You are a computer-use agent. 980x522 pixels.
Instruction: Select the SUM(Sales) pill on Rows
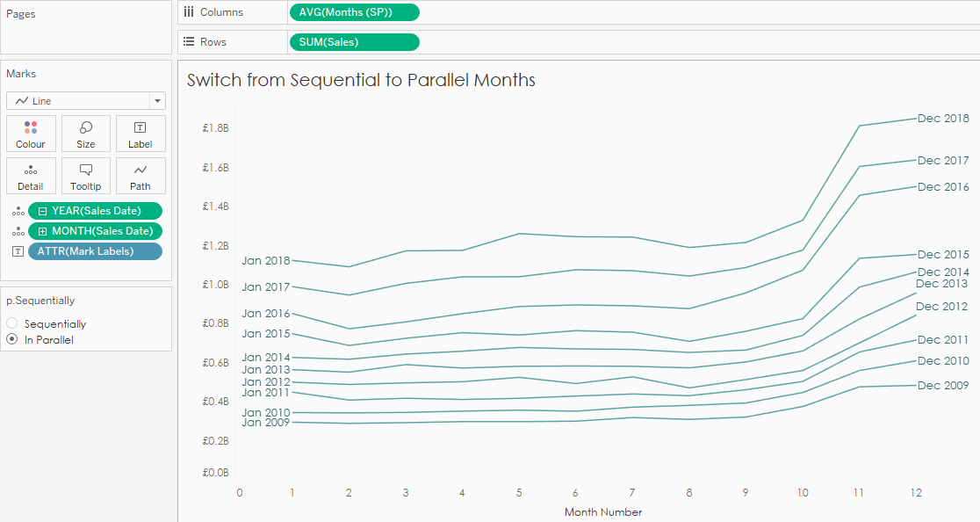coord(354,42)
